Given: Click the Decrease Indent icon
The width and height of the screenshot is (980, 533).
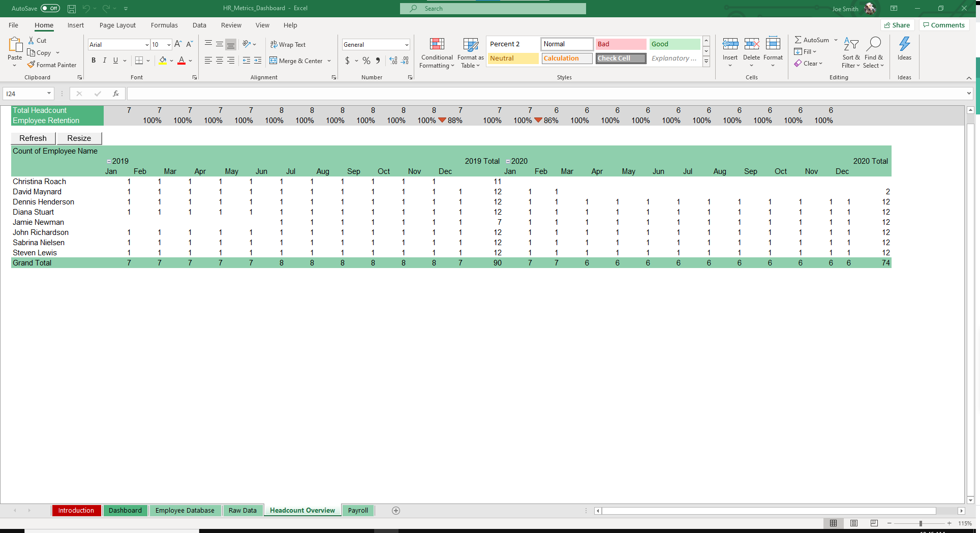Looking at the screenshot, I should 247,61.
